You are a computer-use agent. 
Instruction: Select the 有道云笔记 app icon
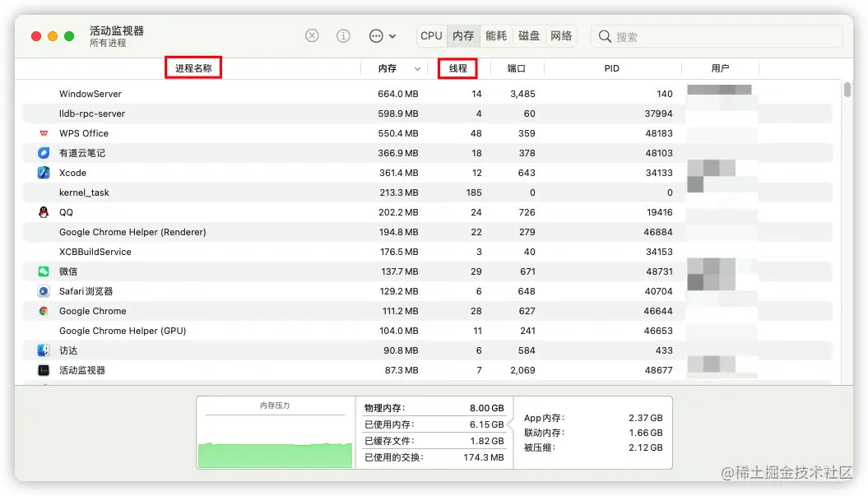(44, 153)
